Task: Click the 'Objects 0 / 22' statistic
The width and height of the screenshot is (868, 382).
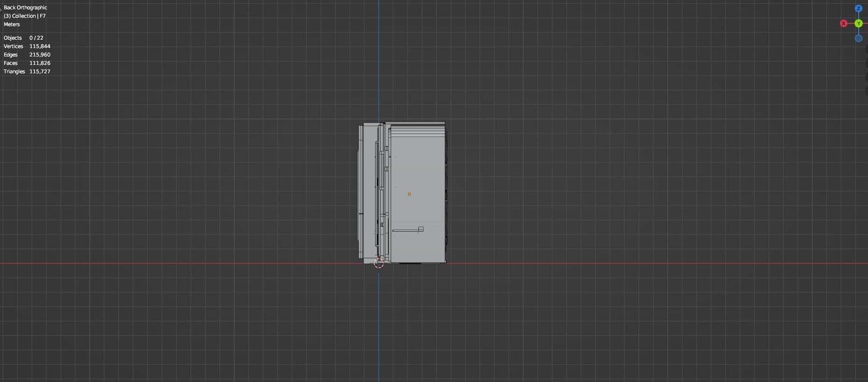Action: pos(23,38)
